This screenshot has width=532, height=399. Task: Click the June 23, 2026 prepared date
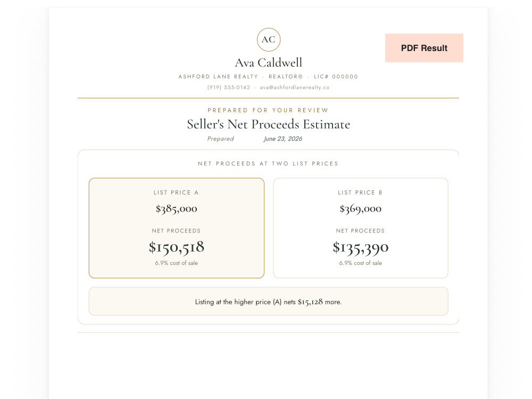point(283,139)
